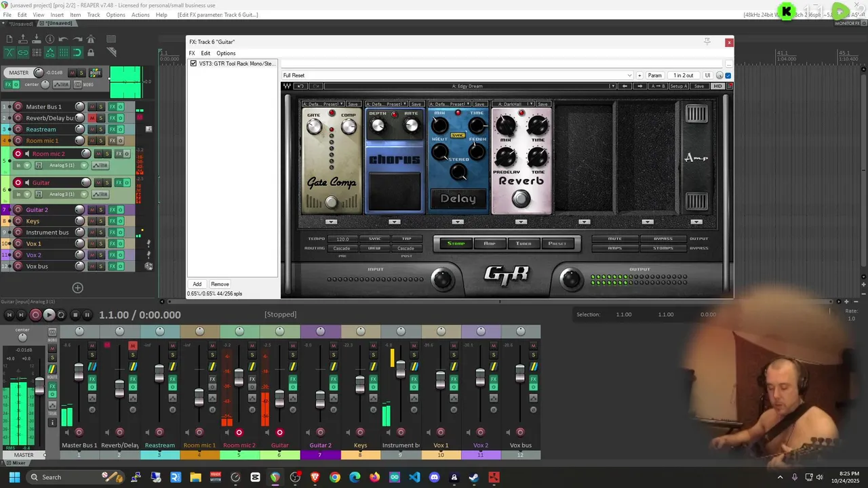Click the Guitar channel volume fader in mixer

click(279, 397)
